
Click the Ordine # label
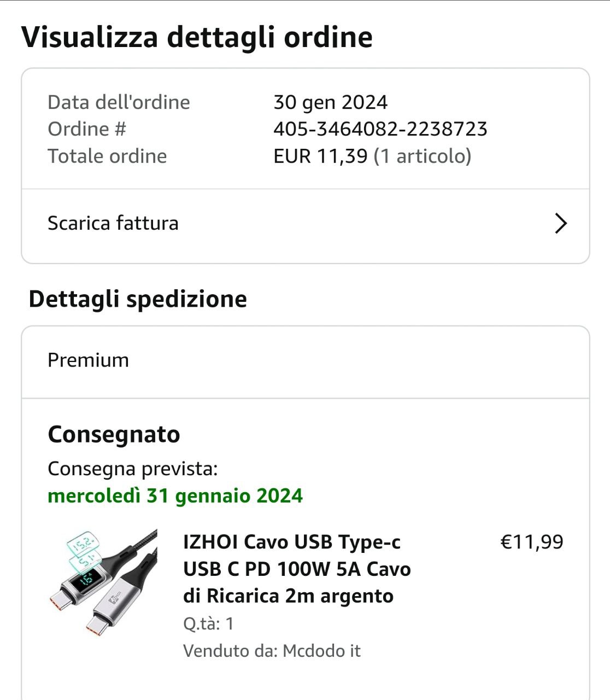[87, 129]
